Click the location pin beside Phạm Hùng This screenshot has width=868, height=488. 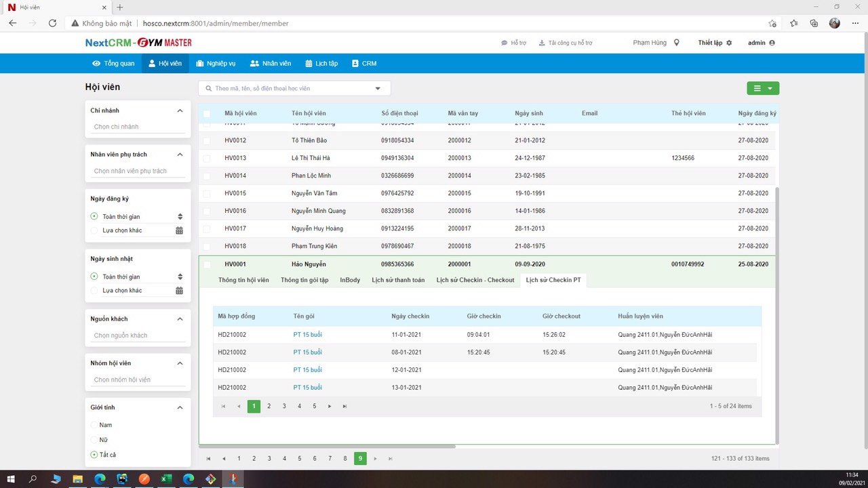point(676,43)
